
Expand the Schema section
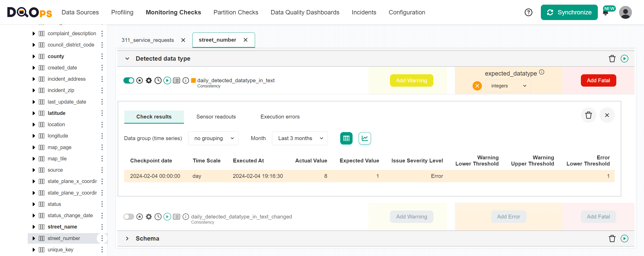pos(127,239)
